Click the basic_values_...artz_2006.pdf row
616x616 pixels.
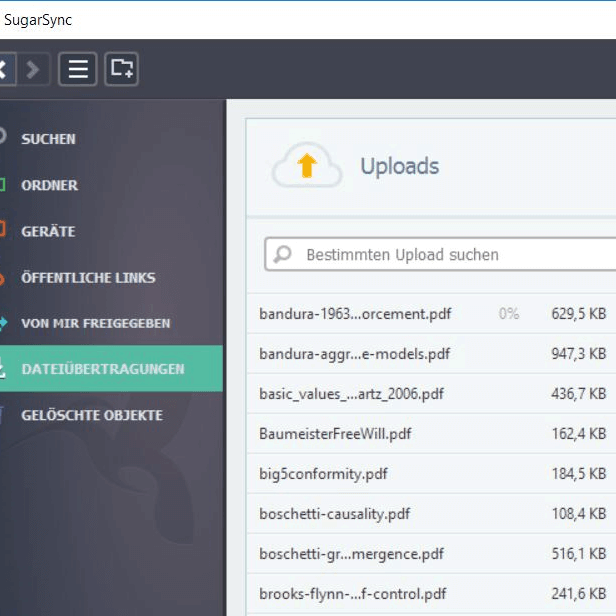point(351,394)
